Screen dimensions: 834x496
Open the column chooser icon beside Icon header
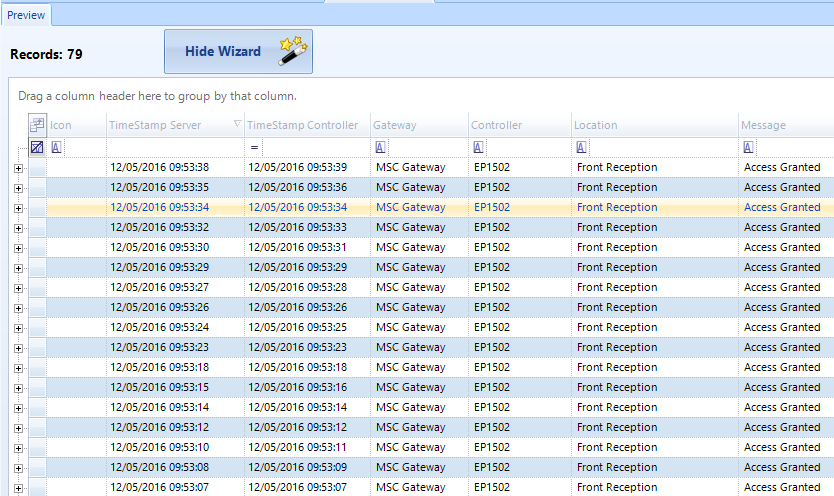tap(37, 125)
